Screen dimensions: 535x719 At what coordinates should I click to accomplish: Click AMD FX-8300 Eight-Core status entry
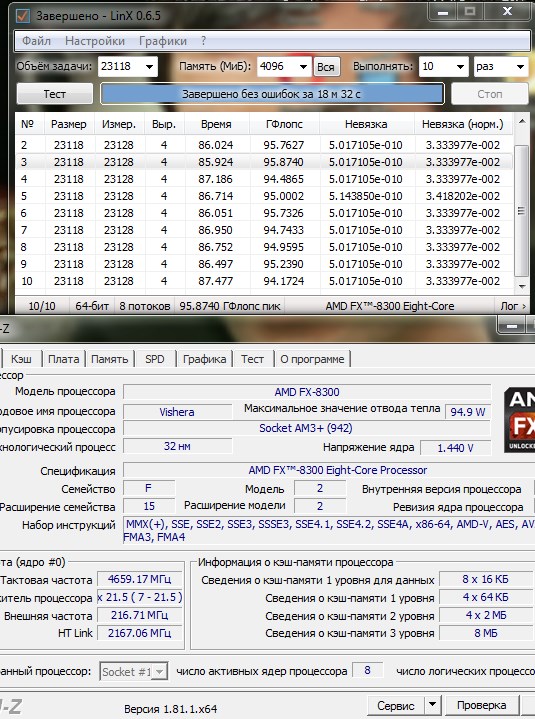[390, 306]
